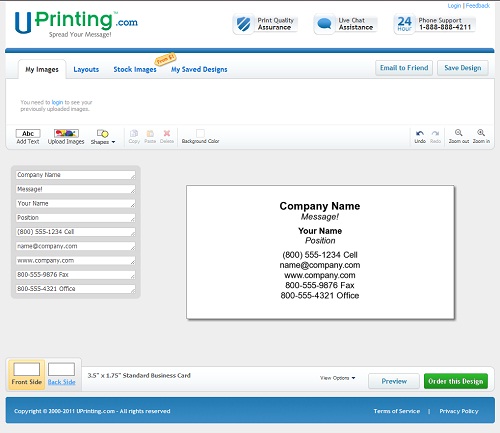This screenshot has width=500, height=433.
Task: Open the Background Color swatch
Action: (200, 133)
